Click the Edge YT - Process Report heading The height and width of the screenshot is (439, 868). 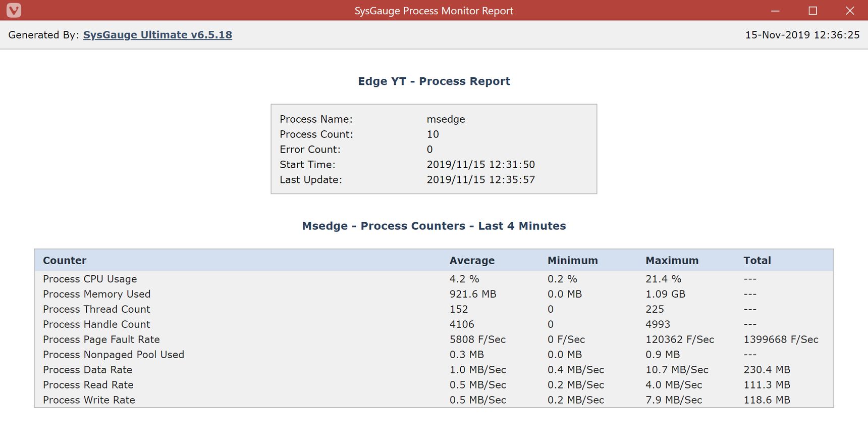click(x=434, y=81)
